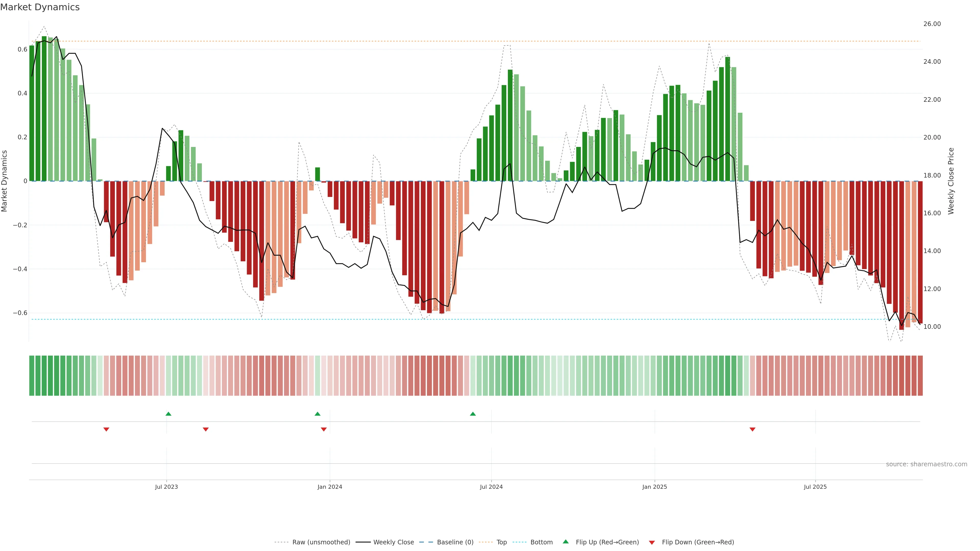
Task: Click the Market Dynamics chart title
Action: (x=40, y=7)
